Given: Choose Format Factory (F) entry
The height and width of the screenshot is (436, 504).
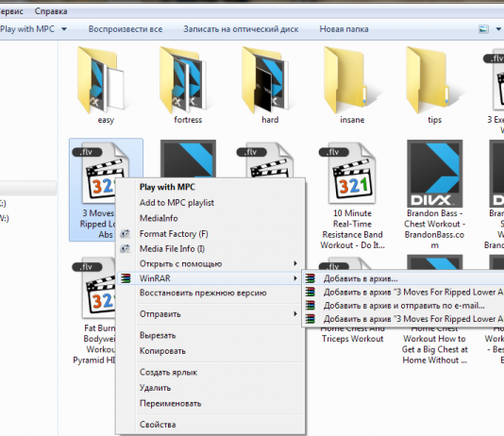Looking at the screenshot, I should coord(174,234).
